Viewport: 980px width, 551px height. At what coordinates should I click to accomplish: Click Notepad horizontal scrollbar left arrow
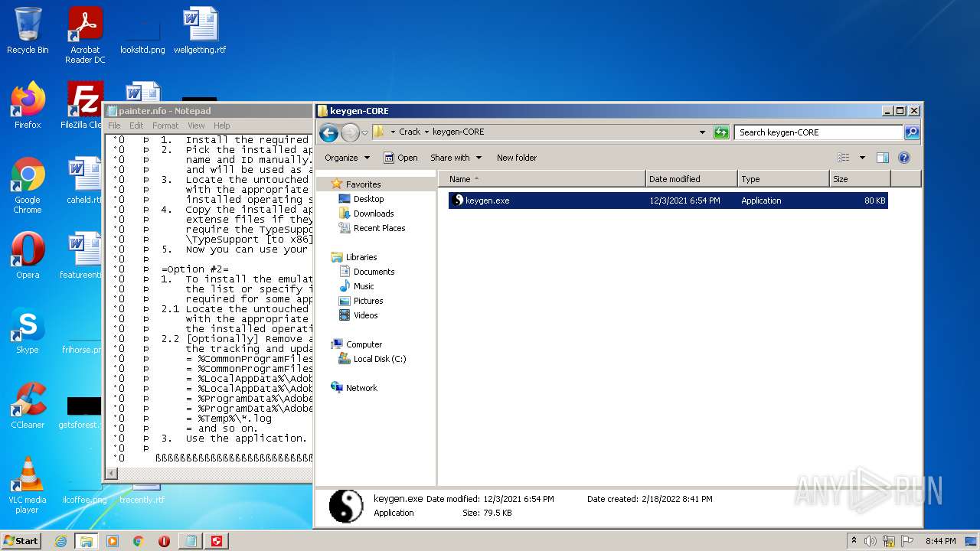coord(112,474)
